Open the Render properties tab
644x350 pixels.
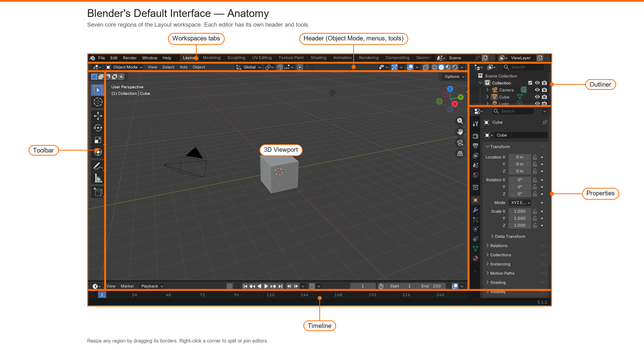tap(475, 136)
